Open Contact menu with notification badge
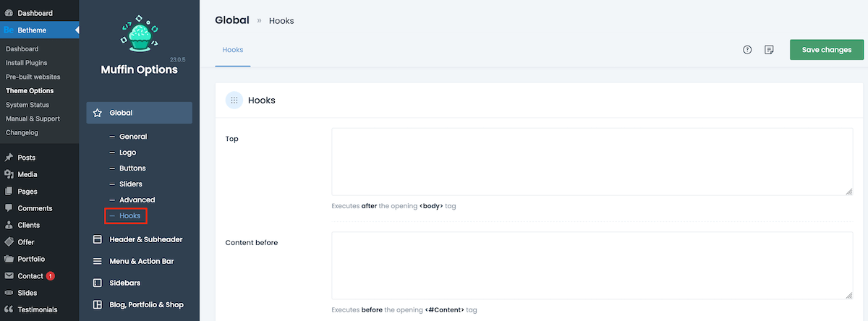 coord(30,276)
